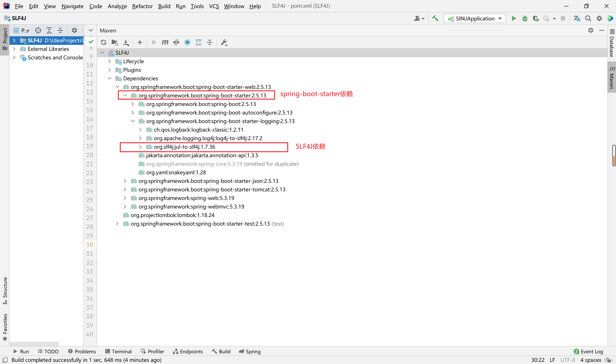
Task: Open the Event Log
Action: click(x=588, y=351)
